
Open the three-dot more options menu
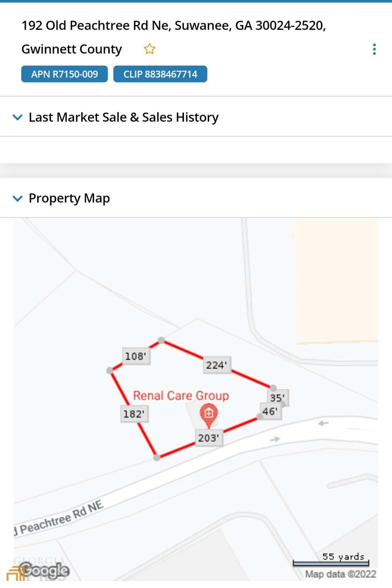(374, 49)
